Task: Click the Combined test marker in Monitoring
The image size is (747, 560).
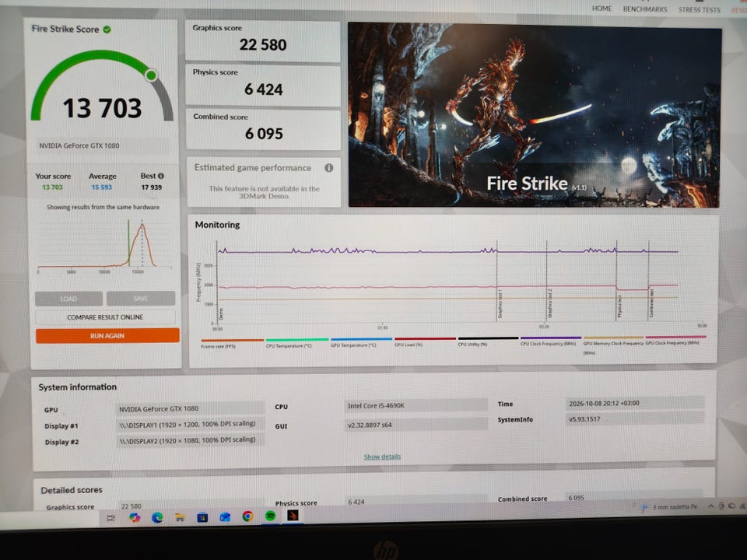Action: click(652, 304)
